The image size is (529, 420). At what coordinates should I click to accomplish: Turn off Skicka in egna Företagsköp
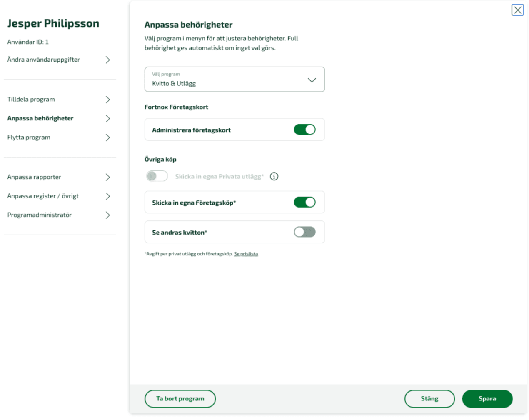(304, 202)
